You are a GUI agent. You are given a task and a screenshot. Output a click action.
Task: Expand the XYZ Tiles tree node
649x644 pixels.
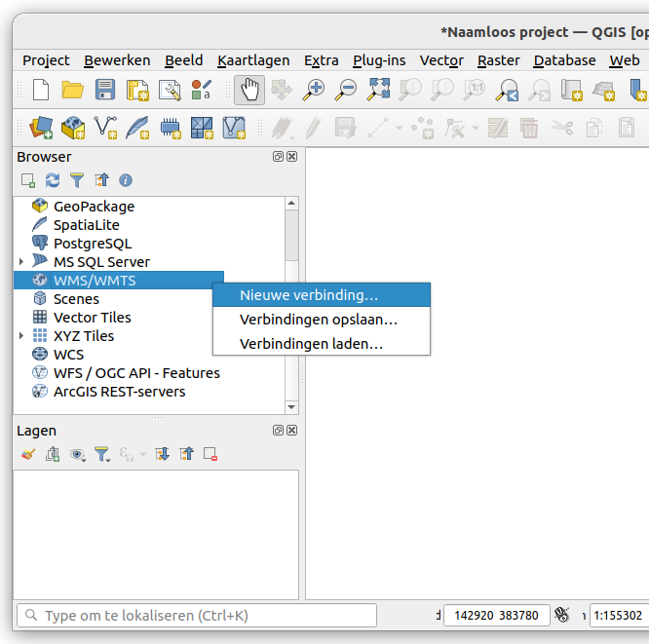21,336
